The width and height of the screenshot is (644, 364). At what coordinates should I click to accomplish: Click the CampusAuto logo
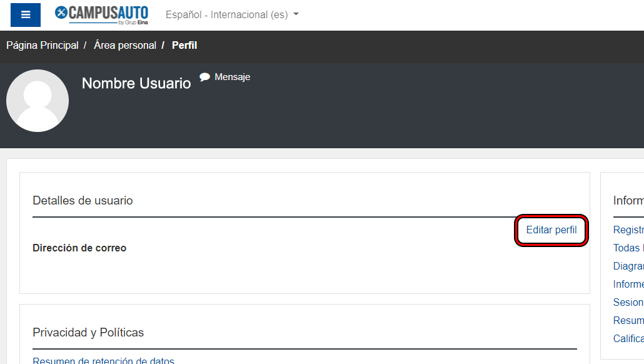(101, 14)
